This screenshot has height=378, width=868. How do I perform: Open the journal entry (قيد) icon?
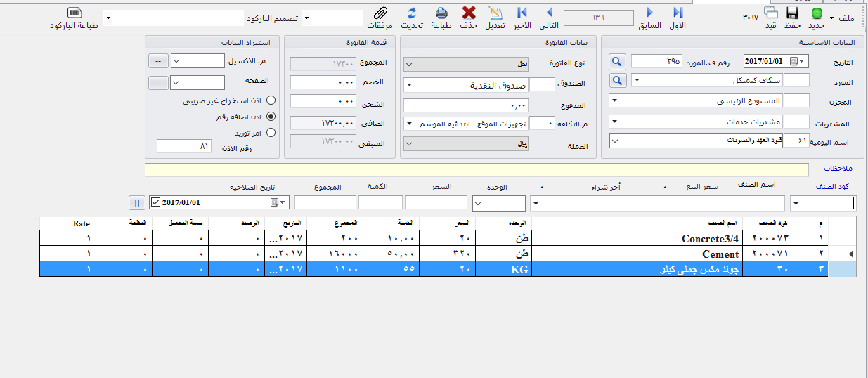(771, 13)
